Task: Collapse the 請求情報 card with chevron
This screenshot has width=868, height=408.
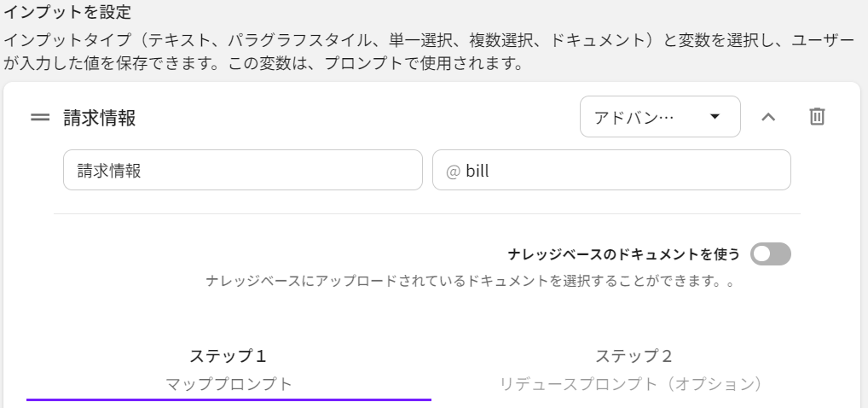Action: 768,117
